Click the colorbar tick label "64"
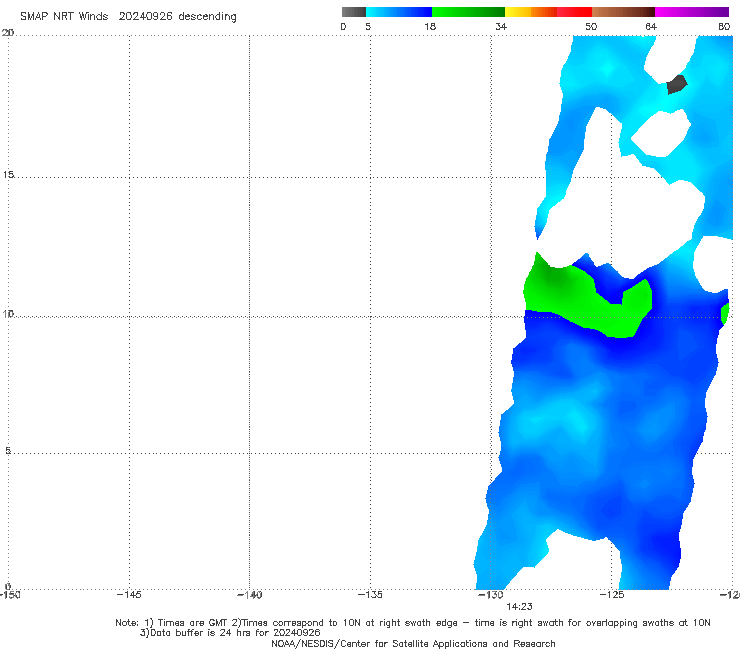This screenshot has height=650, width=740. 651,27
